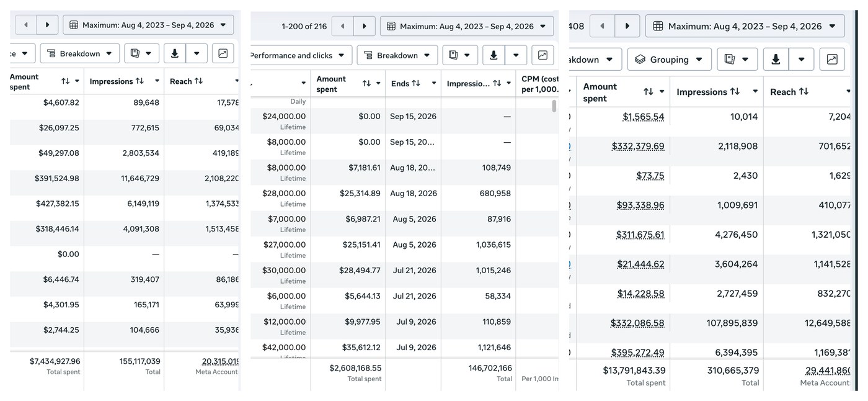This screenshot has height=401, width=868.
Task: Select the $35,612.12 amount cell
Action: tap(361, 348)
